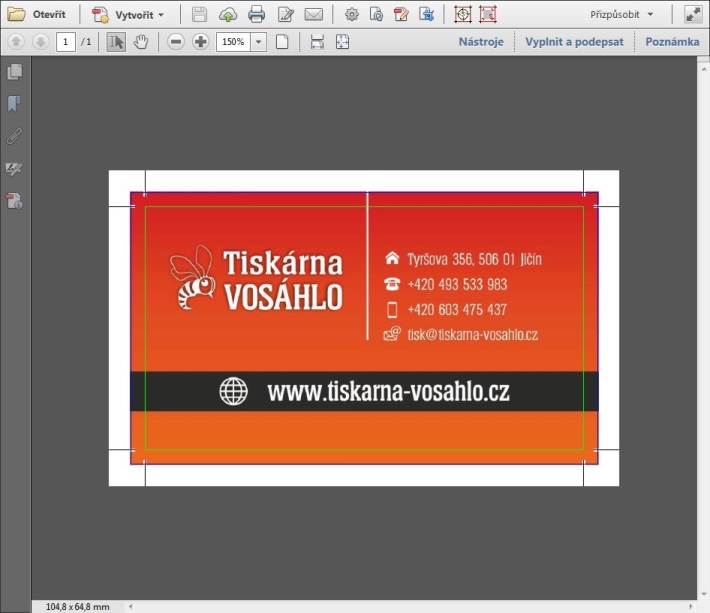
Task: Activate the text selection tool
Action: (x=116, y=42)
